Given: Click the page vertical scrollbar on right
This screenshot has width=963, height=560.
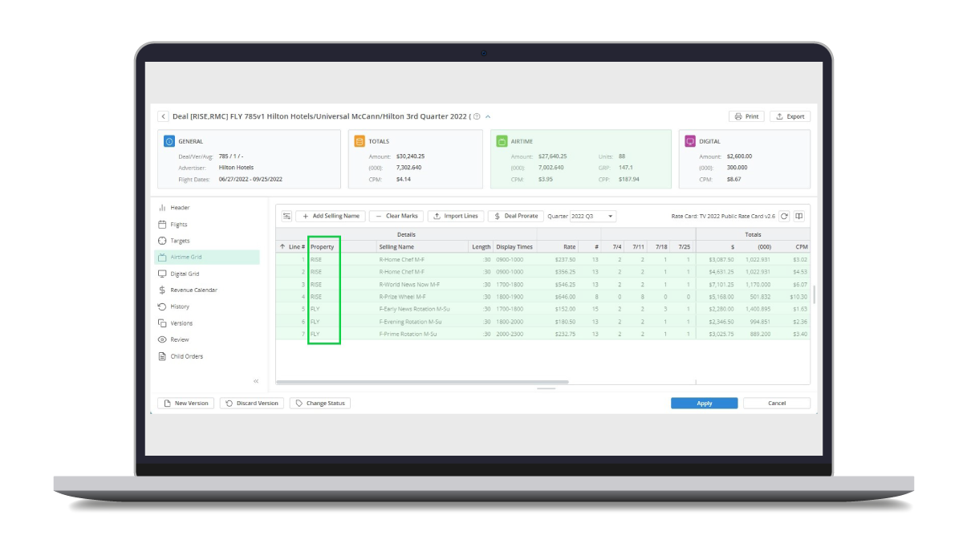Looking at the screenshot, I should click(x=815, y=294).
